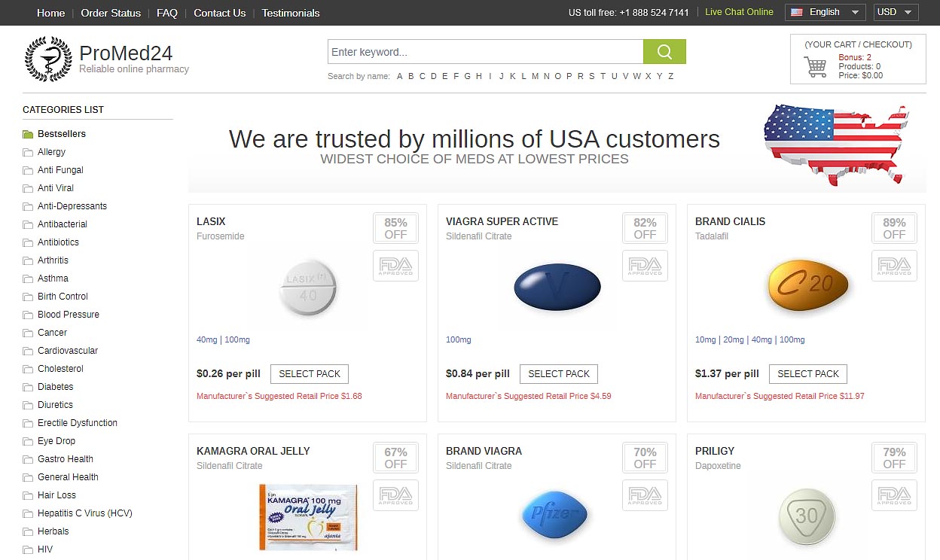
Task: Click the Live Chat Online link
Action: click(x=739, y=12)
